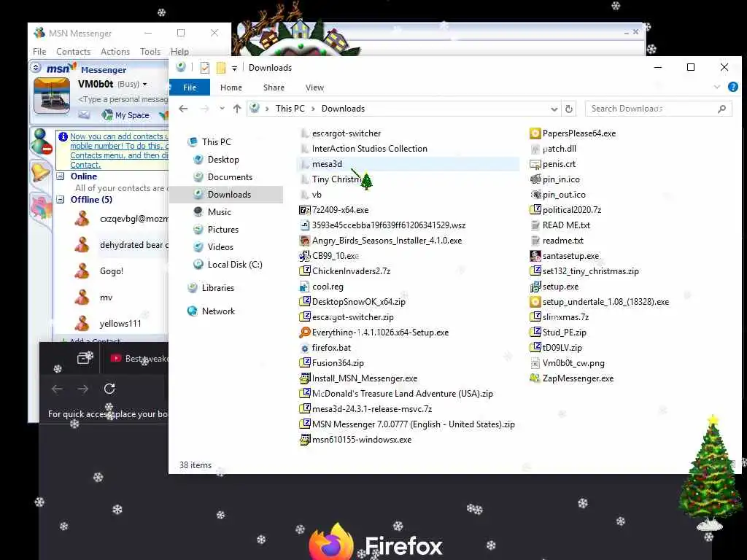Click the YouTube tab in Firefox
Screen dimensions: 747x560
(x=139, y=359)
